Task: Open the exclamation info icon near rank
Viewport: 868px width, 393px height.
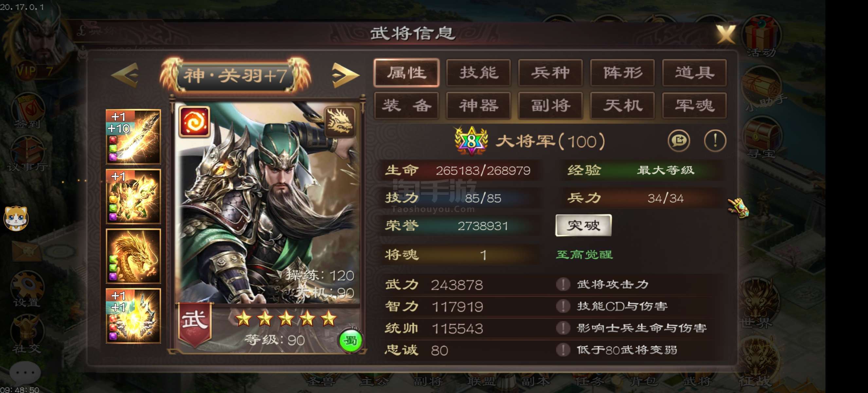Action: [715, 140]
